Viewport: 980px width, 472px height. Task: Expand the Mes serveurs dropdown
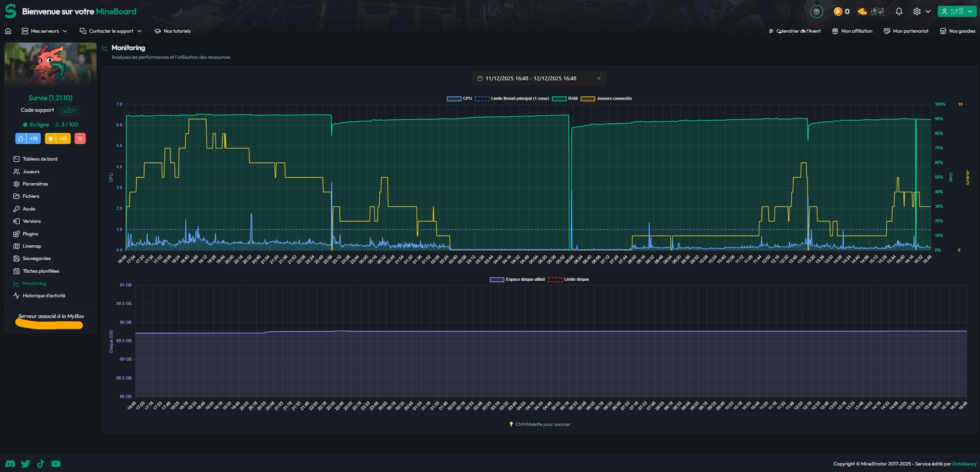(44, 31)
